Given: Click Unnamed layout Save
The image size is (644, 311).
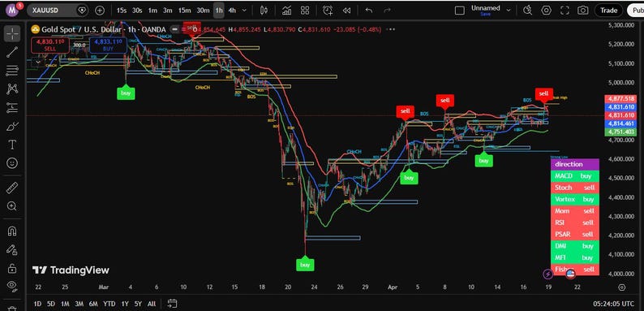Looking at the screenshot, I should (x=486, y=14).
